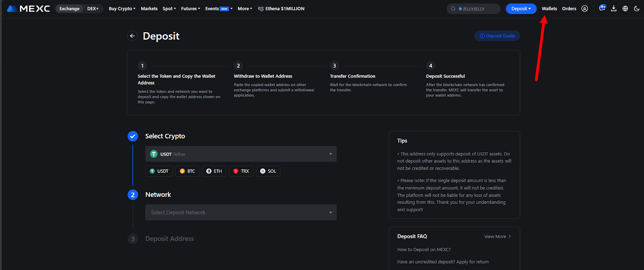Open the Ethena $1MILLION promotion
The image size is (644, 270).
tap(281, 8)
